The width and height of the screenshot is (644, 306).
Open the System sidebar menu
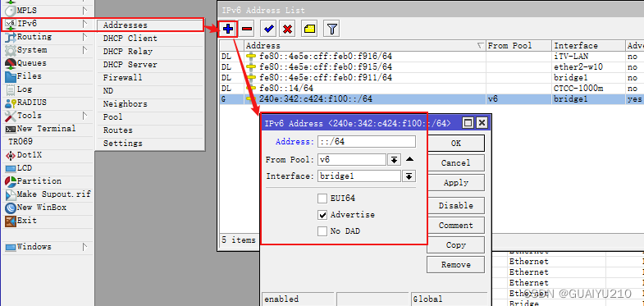(x=47, y=50)
